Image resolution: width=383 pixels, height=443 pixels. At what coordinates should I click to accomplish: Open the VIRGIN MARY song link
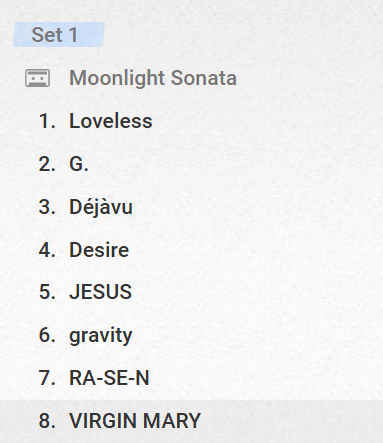[x=135, y=421]
